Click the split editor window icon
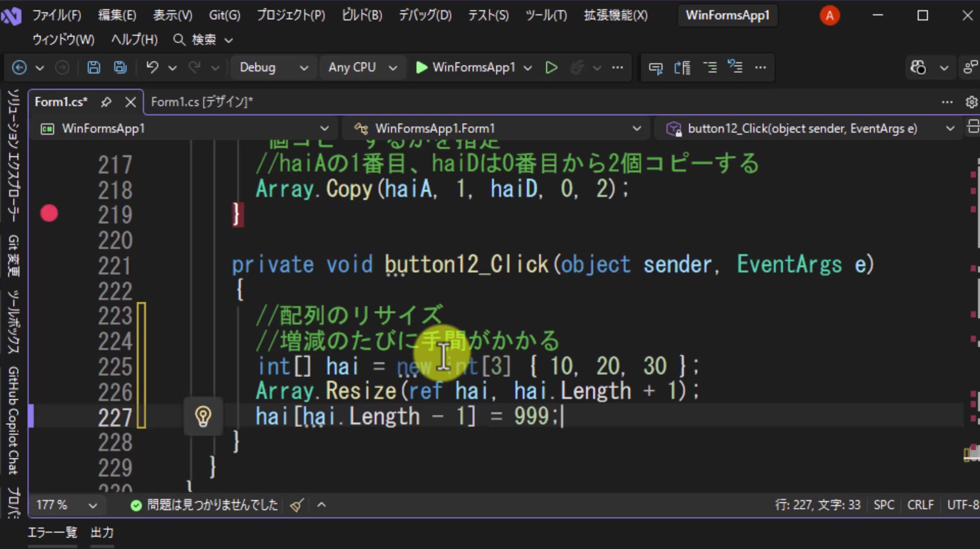Viewport: 980px width, 549px height. [973, 126]
